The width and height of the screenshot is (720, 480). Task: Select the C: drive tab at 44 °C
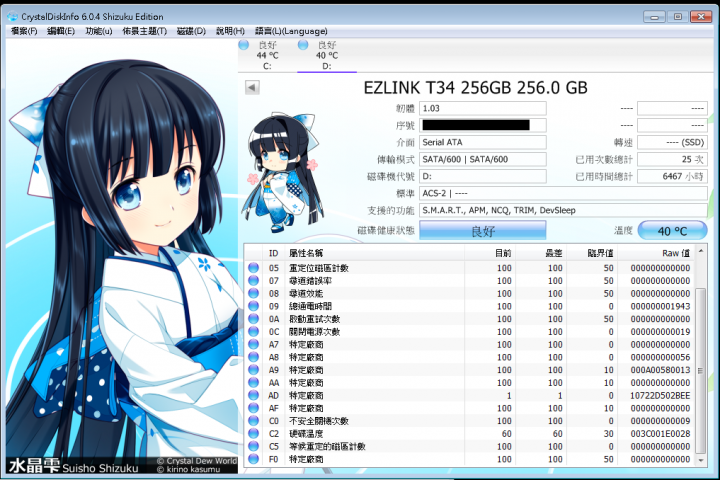pyautogui.click(x=267, y=56)
